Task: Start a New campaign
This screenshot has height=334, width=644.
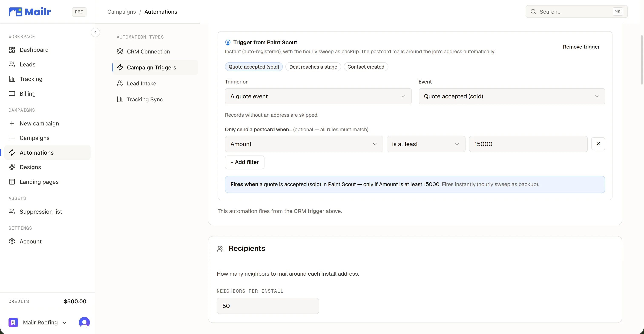Action: (47, 124)
